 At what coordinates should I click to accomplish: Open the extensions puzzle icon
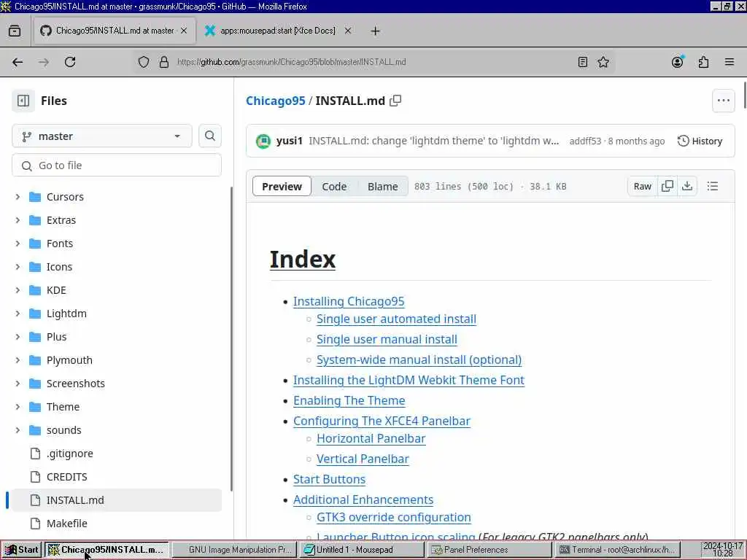(x=704, y=62)
